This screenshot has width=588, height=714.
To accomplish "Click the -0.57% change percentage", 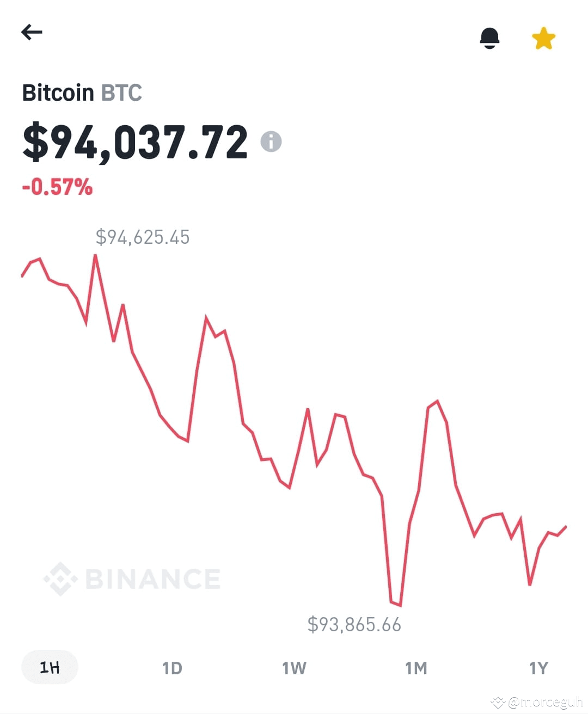I will pyautogui.click(x=57, y=187).
